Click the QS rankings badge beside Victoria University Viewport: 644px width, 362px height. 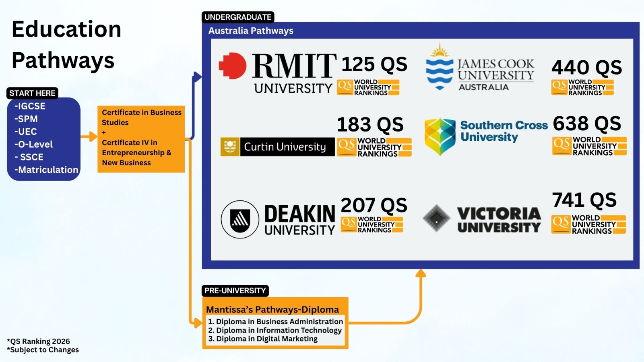(x=589, y=224)
